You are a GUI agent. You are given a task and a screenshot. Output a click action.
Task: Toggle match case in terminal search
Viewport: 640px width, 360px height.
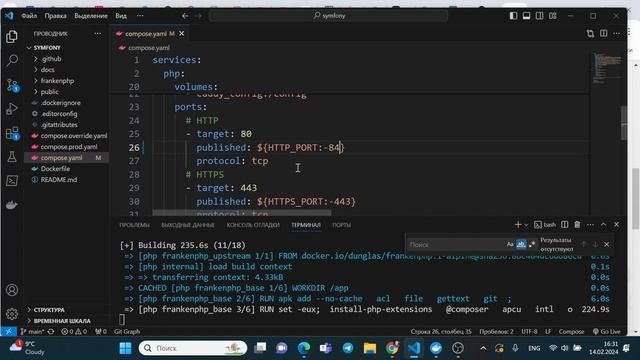pos(510,244)
